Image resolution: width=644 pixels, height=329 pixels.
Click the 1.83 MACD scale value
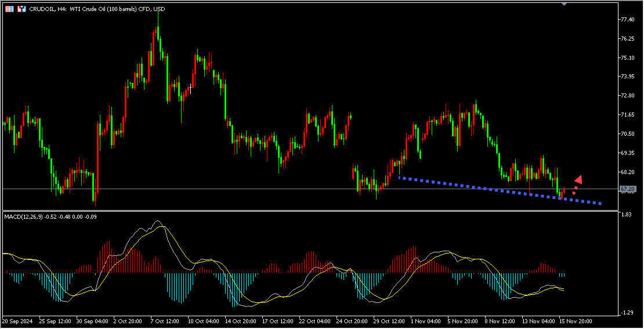[x=625, y=215]
